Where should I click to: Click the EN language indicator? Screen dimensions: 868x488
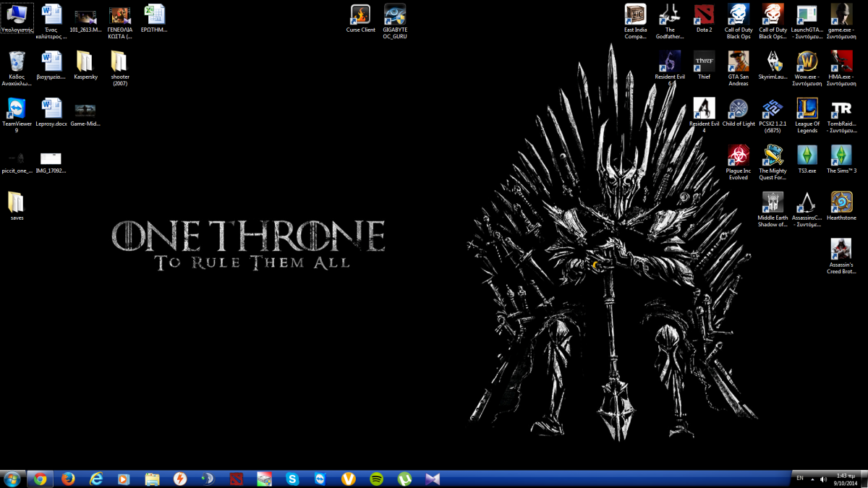click(800, 479)
